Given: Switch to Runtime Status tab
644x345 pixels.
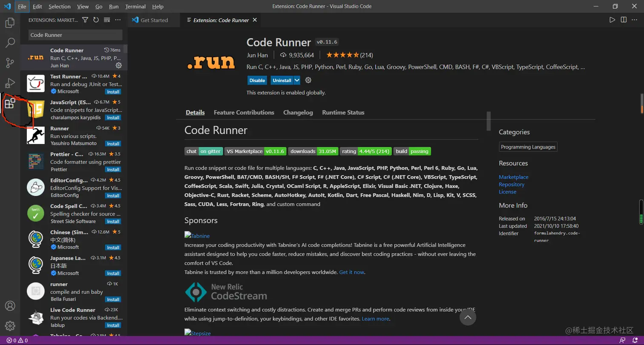Looking at the screenshot, I should click(x=343, y=113).
